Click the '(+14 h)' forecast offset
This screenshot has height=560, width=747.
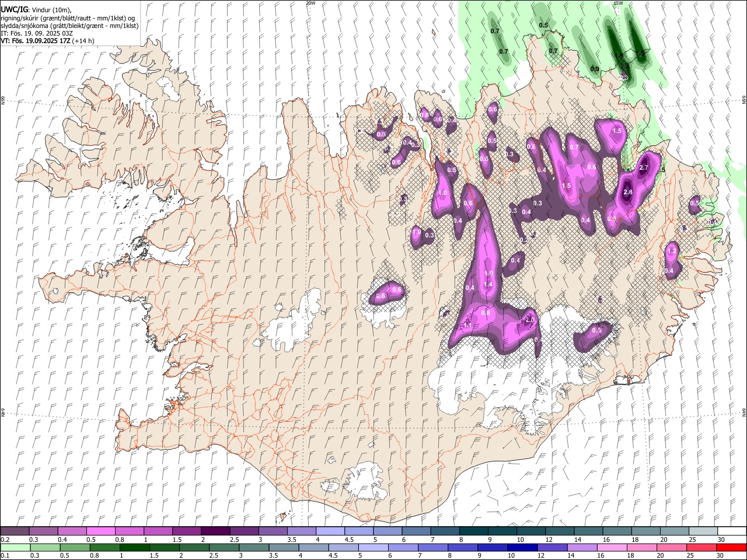(x=84, y=41)
